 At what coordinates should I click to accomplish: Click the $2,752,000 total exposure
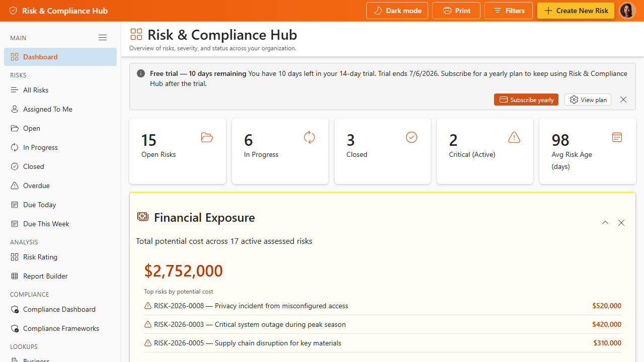[184, 270]
